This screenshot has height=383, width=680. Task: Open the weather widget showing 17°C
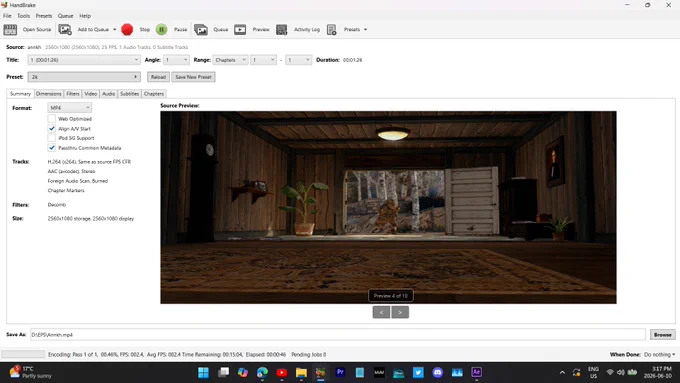30,372
